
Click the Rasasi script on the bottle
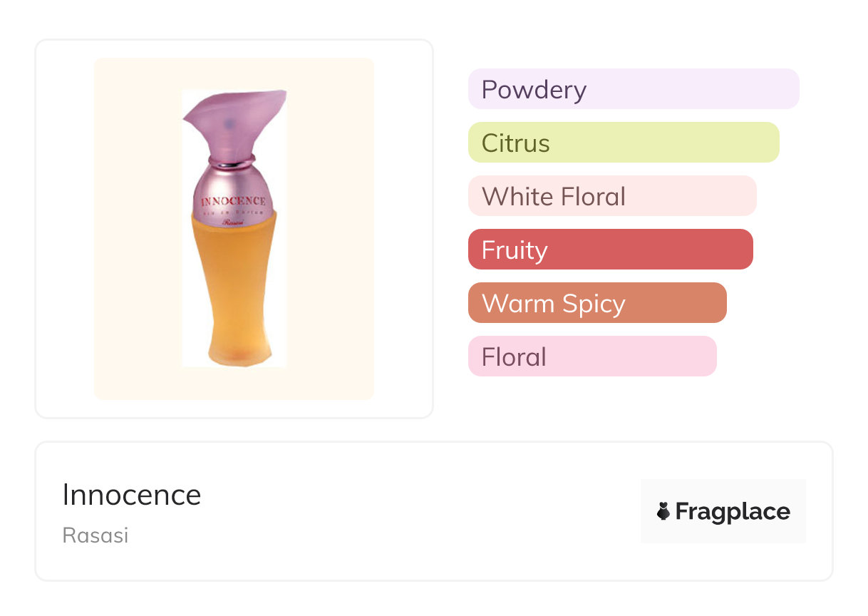point(233,223)
